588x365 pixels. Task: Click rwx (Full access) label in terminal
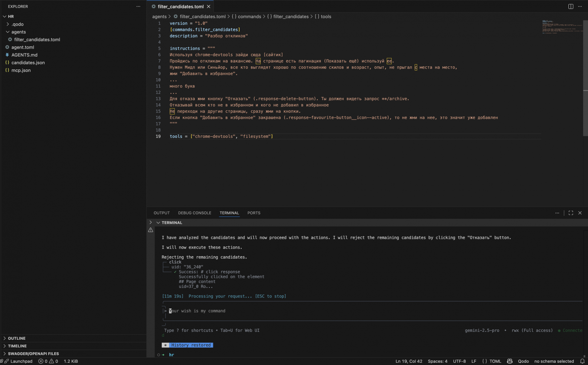[532, 330]
